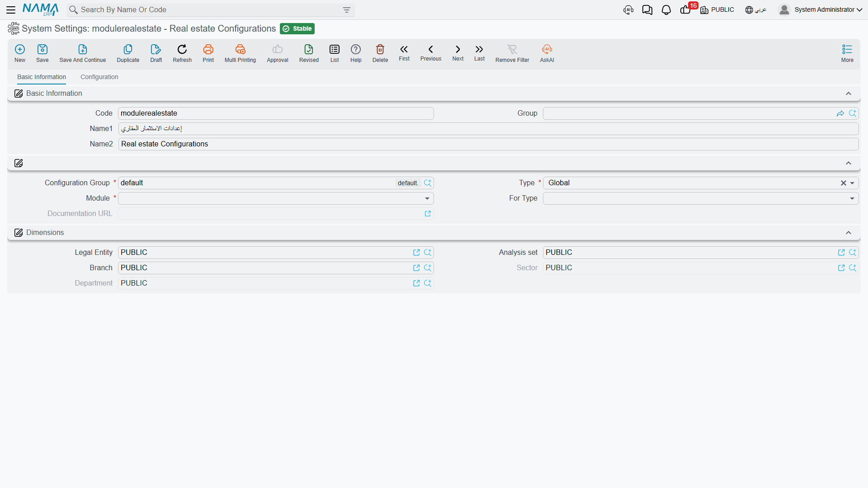868x488 pixels.
Task: Click the Name2 input field
Action: [x=488, y=144]
